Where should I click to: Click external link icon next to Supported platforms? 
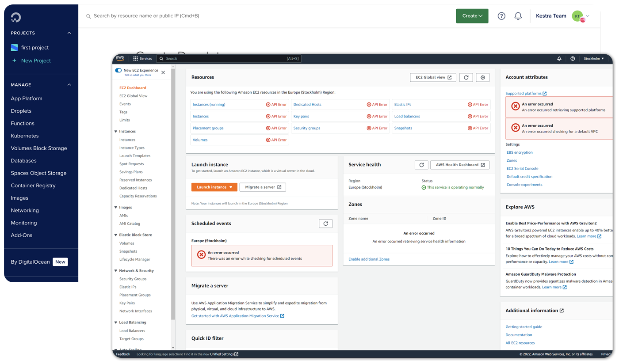[x=545, y=94]
